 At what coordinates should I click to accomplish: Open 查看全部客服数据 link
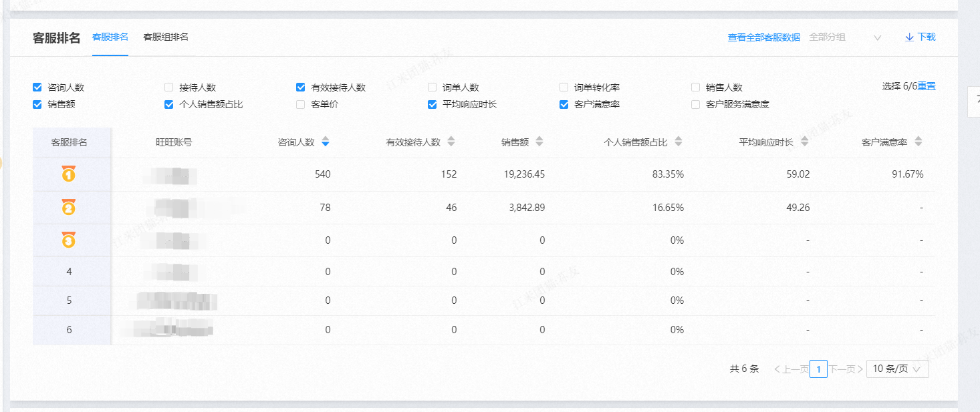coord(764,37)
